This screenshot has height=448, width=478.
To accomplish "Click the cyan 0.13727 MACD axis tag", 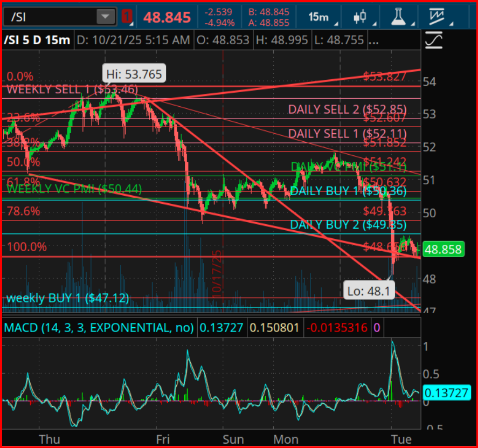I will pyautogui.click(x=446, y=393).
